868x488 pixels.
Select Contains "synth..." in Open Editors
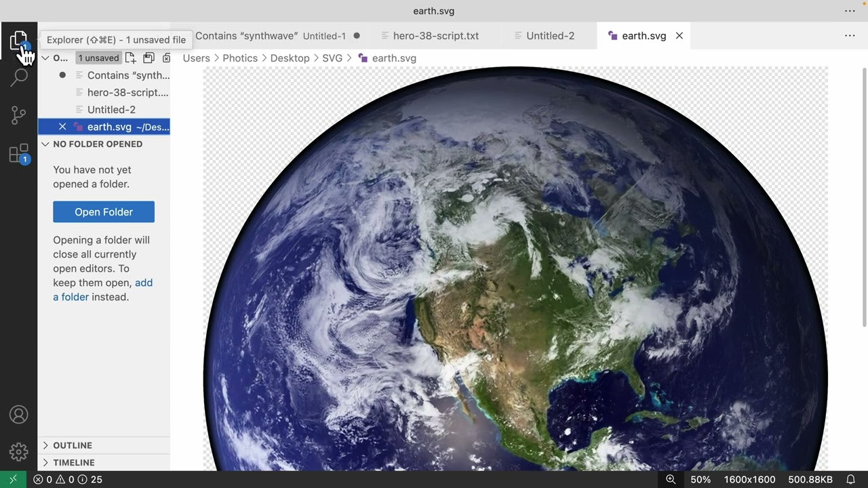coord(104,75)
